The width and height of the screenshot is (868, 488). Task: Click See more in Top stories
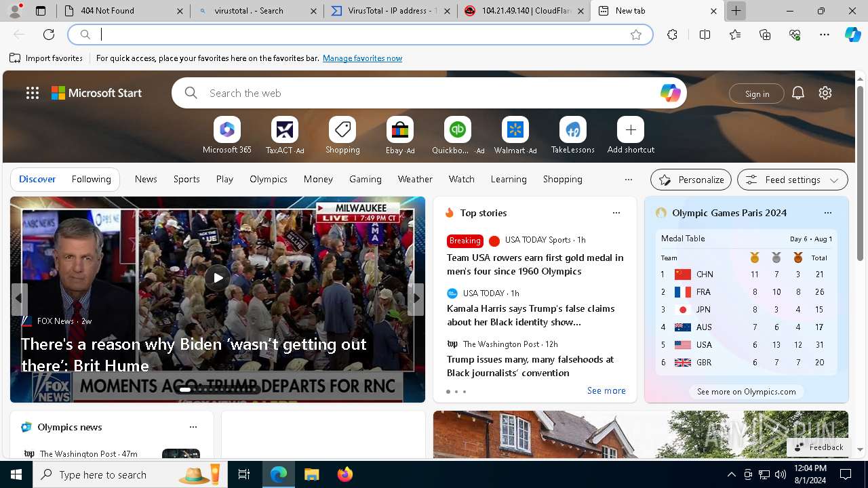click(606, 390)
